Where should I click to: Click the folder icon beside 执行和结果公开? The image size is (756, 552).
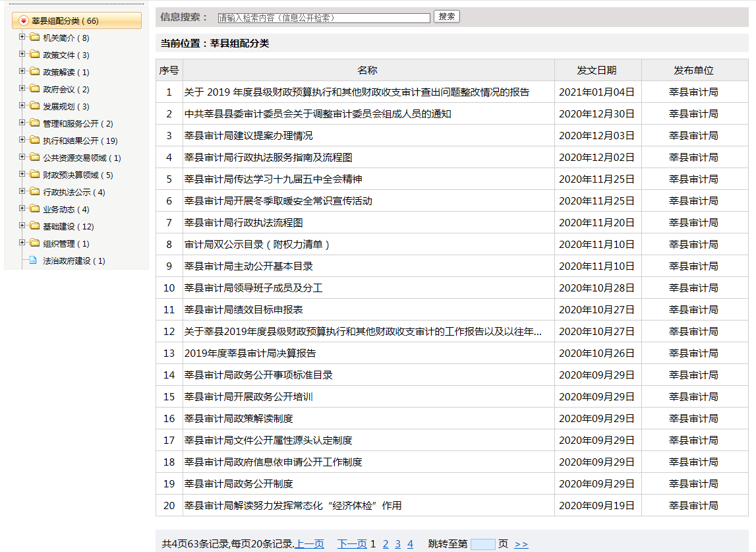(35, 140)
